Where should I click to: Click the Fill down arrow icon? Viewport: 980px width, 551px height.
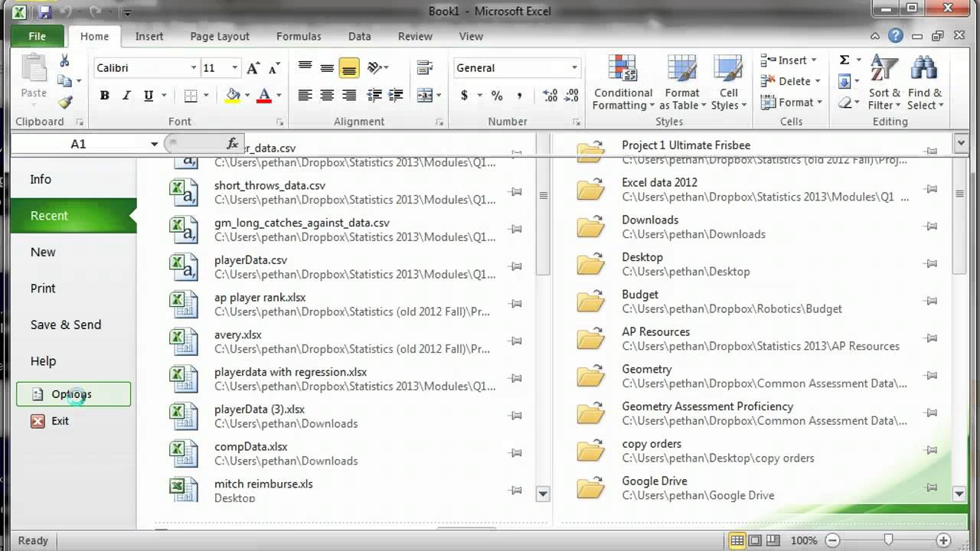point(844,81)
